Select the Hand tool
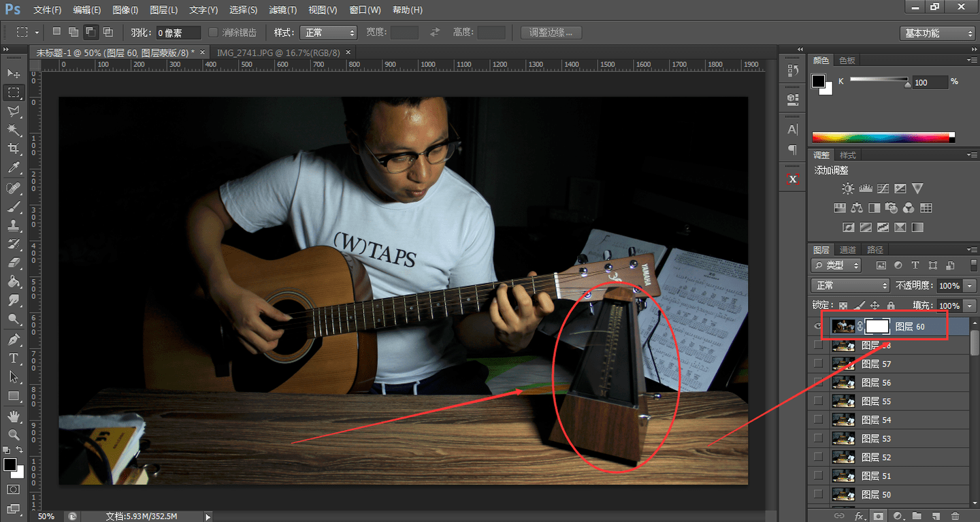Screen dimensions: 980x522 coord(13,415)
